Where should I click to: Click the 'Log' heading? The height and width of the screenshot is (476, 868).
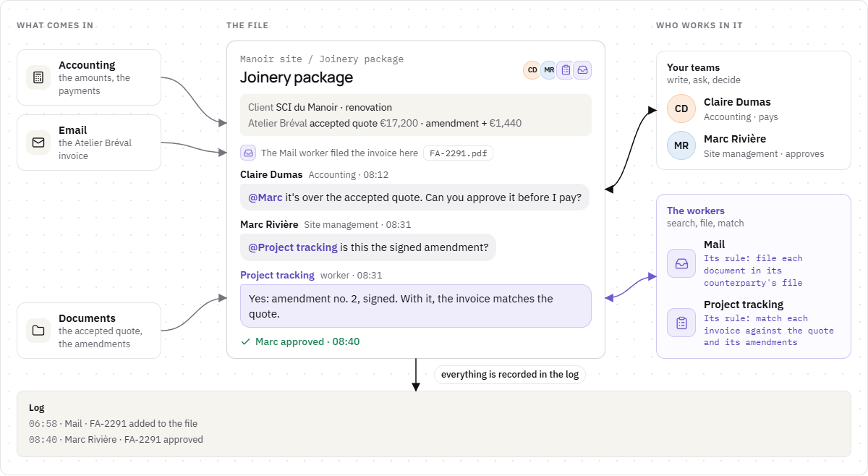click(36, 408)
